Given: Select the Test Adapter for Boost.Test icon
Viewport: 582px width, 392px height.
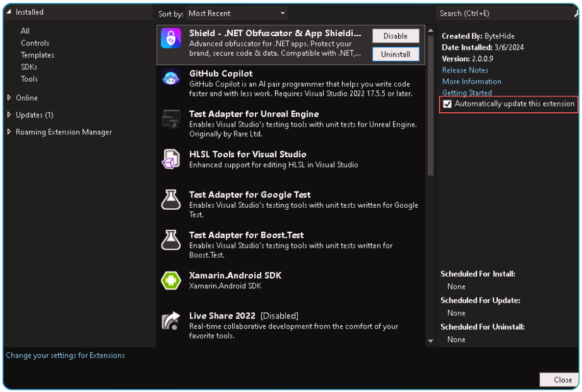Looking at the screenshot, I should point(171,240).
